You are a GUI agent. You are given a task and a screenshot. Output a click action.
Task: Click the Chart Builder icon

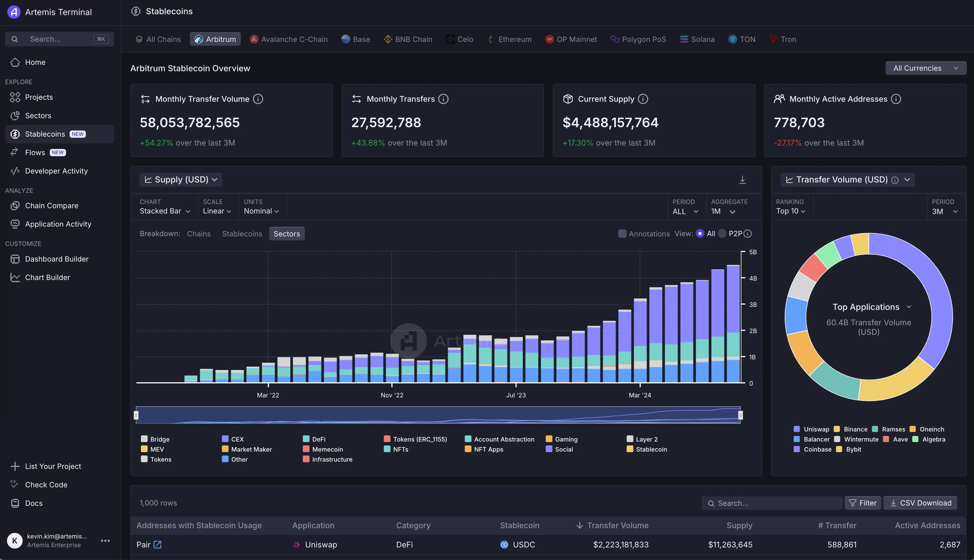pyautogui.click(x=15, y=278)
